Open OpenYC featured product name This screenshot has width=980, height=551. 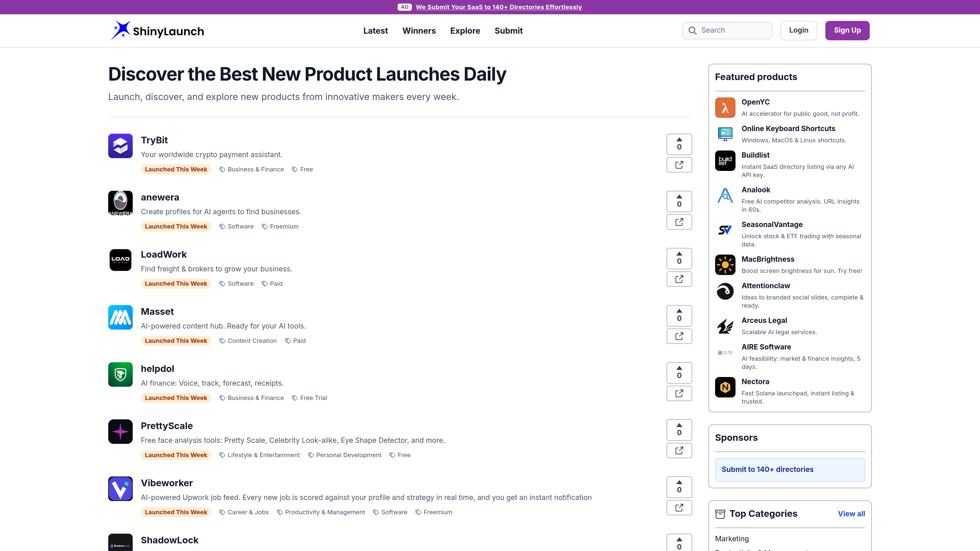[x=755, y=102]
